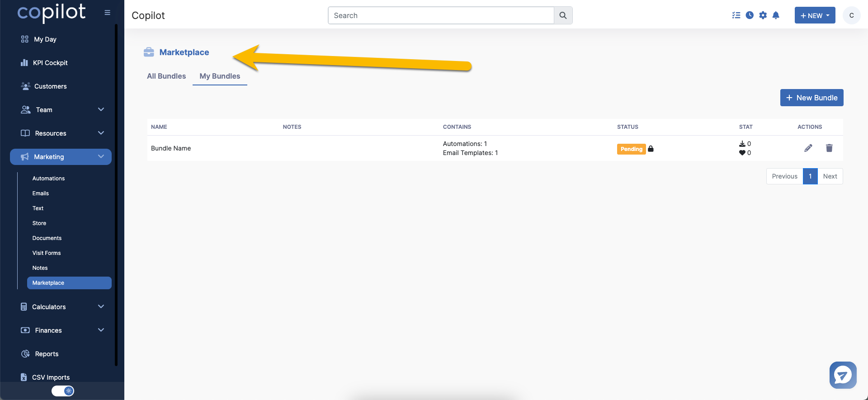Screen dimensions: 868x400
Task: Select the My Bundles tab
Action: tap(220, 76)
